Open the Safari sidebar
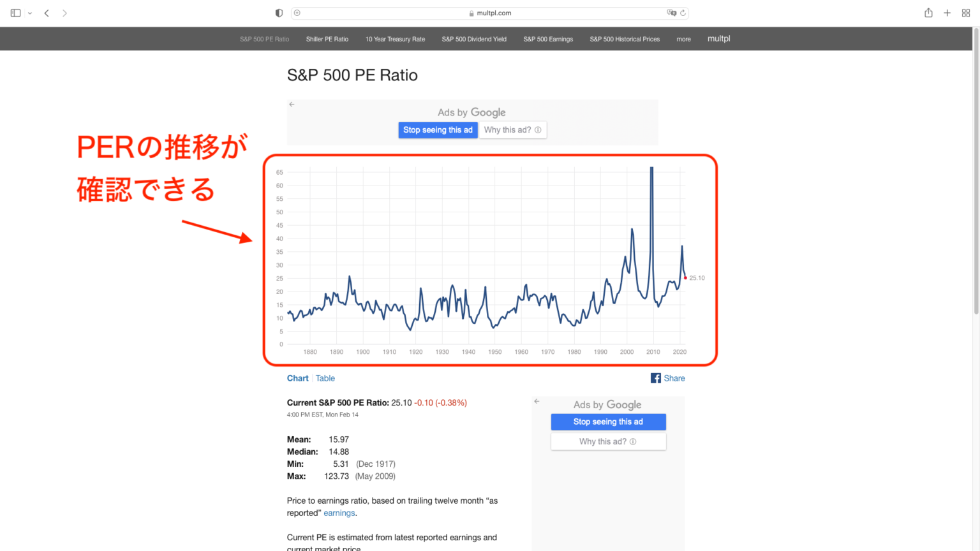This screenshot has height=551, width=980. pyautogui.click(x=14, y=12)
